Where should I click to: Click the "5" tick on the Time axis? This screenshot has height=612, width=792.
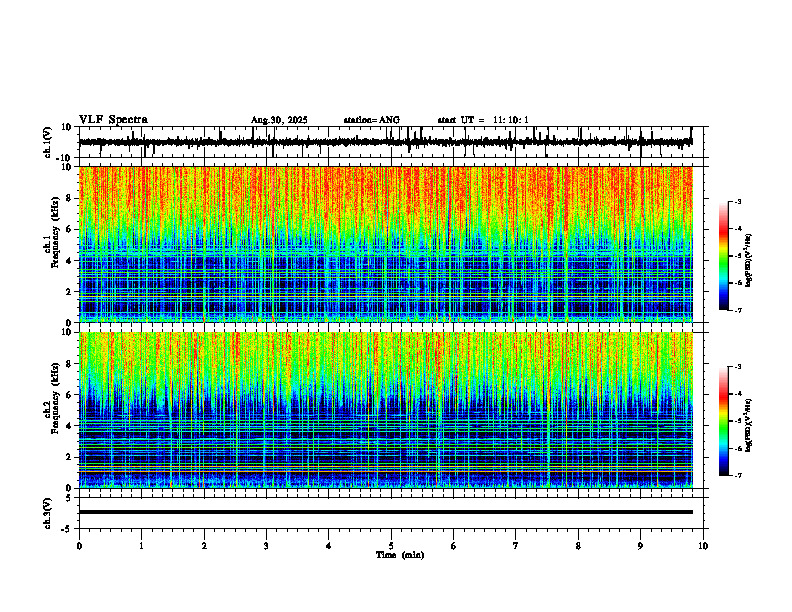click(x=391, y=546)
